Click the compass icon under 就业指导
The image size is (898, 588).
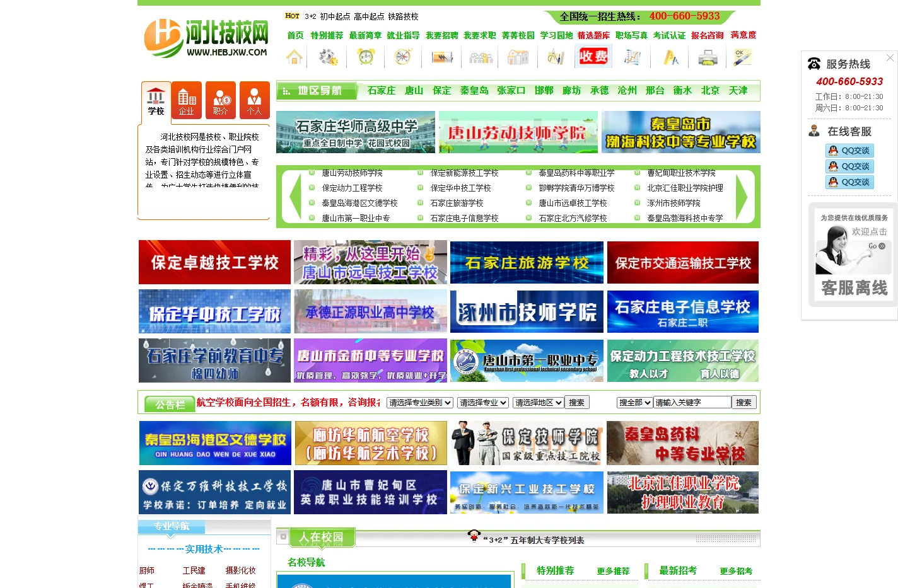pos(403,57)
